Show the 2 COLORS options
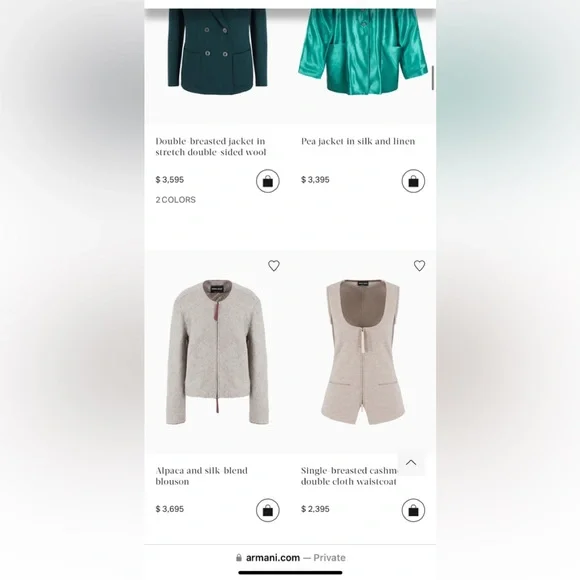580x580 pixels. point(176,200)
